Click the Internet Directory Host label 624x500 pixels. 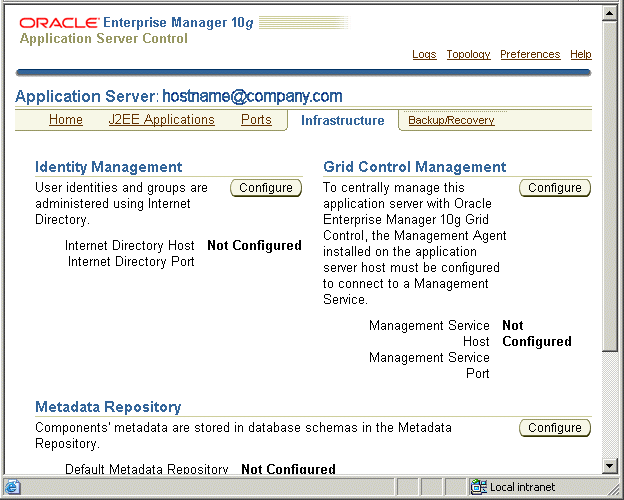[x=130, y=246]
